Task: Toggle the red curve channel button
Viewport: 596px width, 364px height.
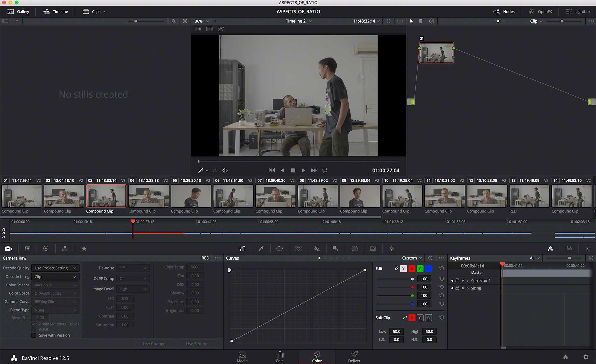Action: tap(412, 269)
